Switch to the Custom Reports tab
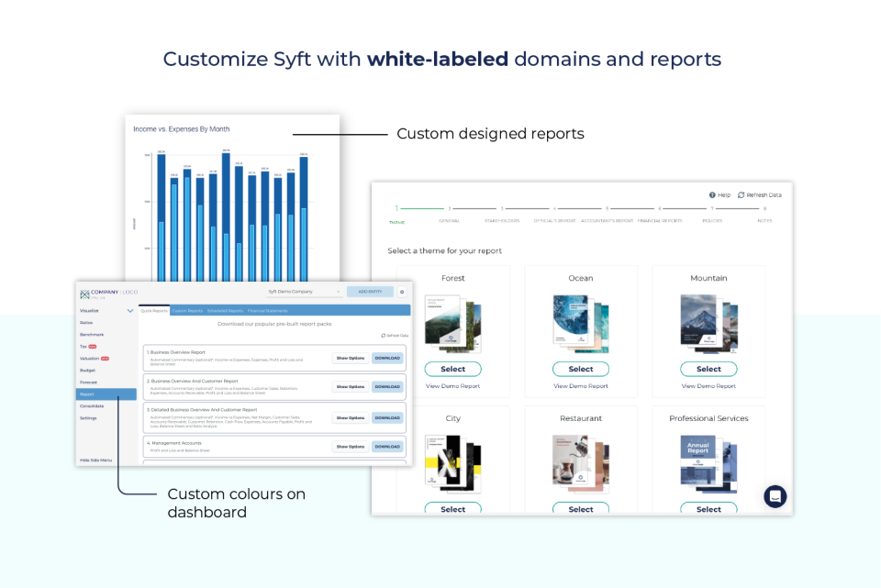881x588 pixels. [x=188, y=310]
